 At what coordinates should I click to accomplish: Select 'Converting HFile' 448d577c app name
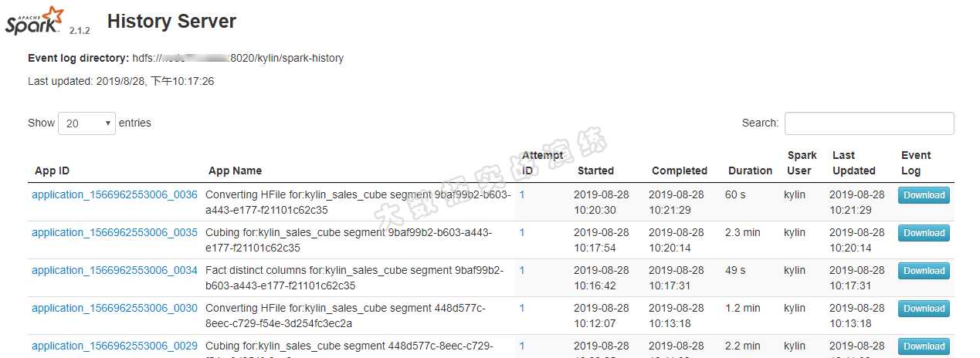click(345, 316)
